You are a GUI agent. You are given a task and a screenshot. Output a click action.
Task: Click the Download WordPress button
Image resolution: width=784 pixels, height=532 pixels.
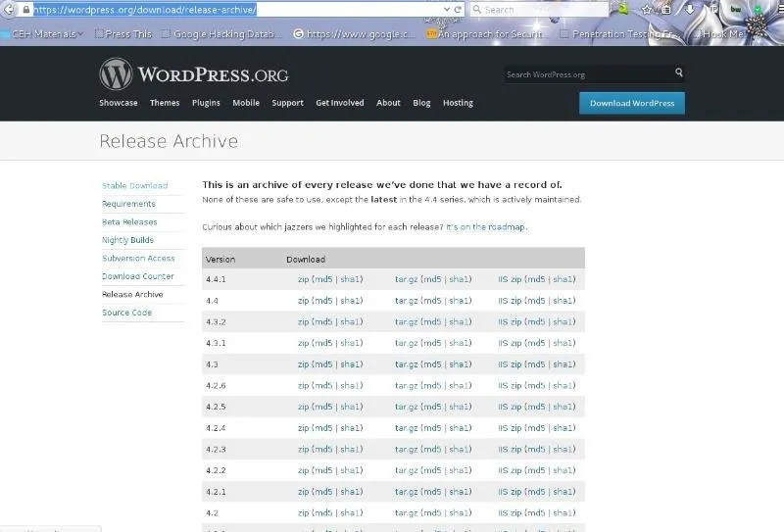tap(632, 103)
